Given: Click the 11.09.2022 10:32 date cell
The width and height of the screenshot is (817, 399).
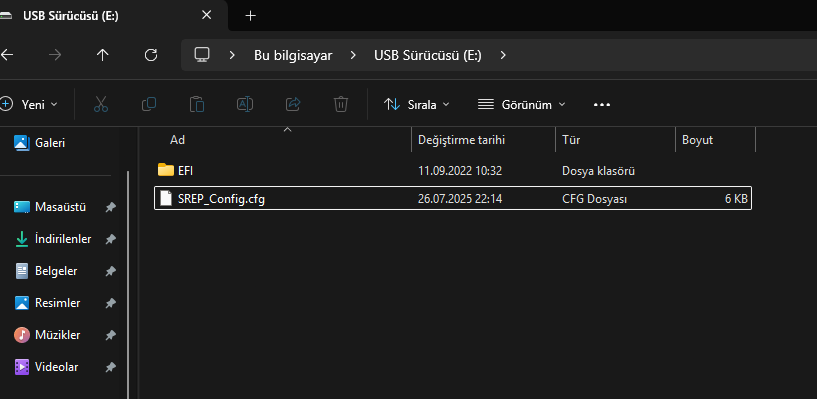Looking at the screenshot, I should tap(460, 170).
